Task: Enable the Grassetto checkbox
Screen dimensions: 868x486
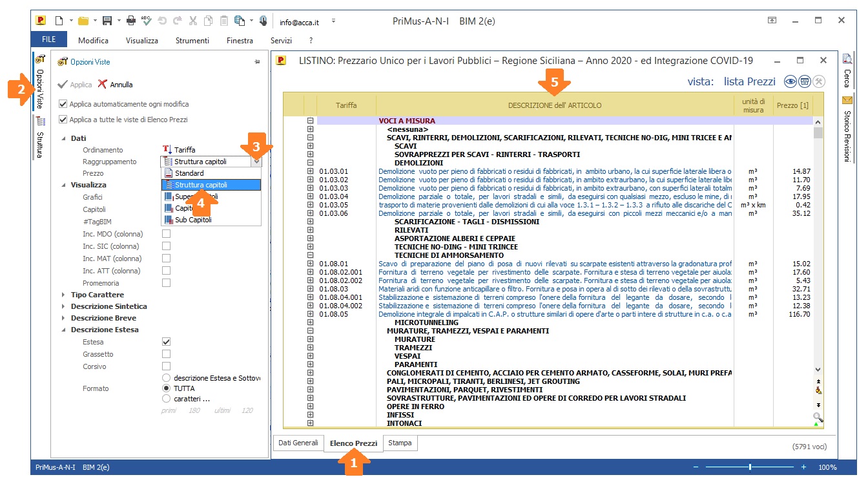Action: [167, 354]
